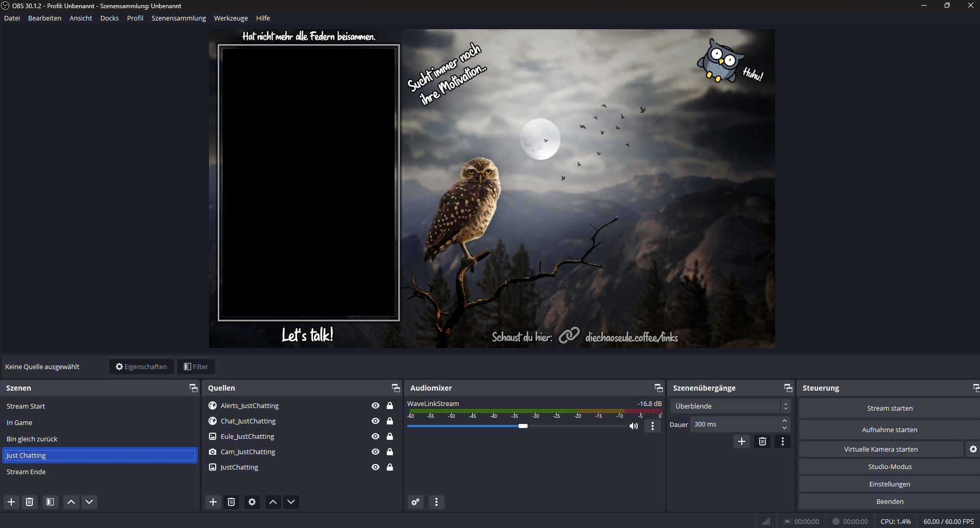
Task: Open source properties gear in Quellen toolbar
Action: click(x=252, y=502)
